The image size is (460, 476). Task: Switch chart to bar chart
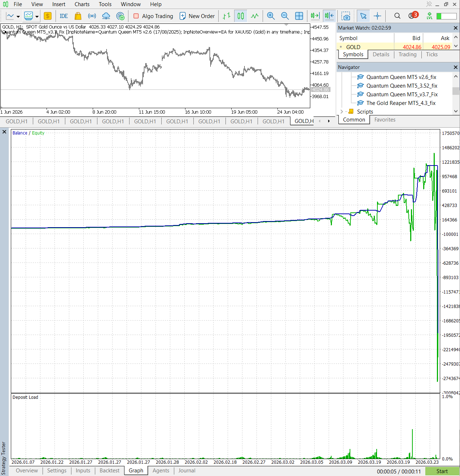(227, 16)
